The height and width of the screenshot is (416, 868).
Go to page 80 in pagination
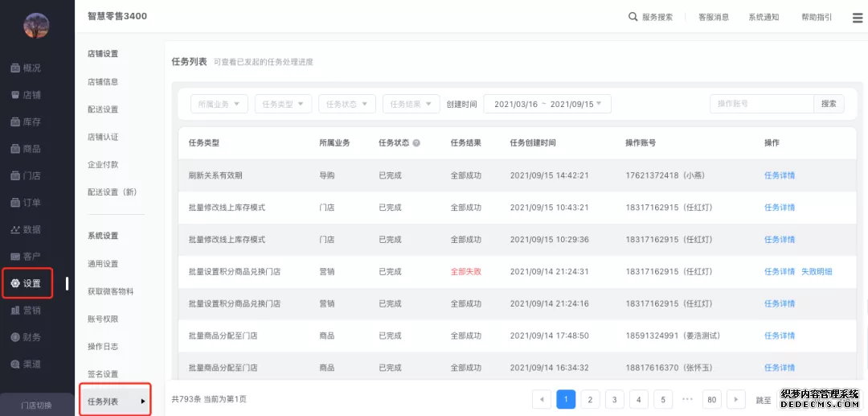[x=712, y=399]
